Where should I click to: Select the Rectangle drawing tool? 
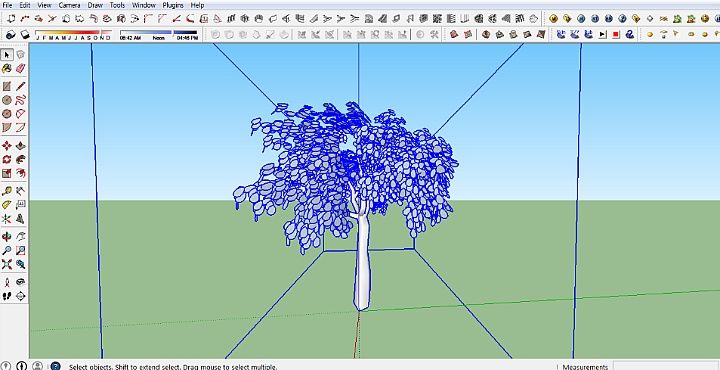pos(6,86)
